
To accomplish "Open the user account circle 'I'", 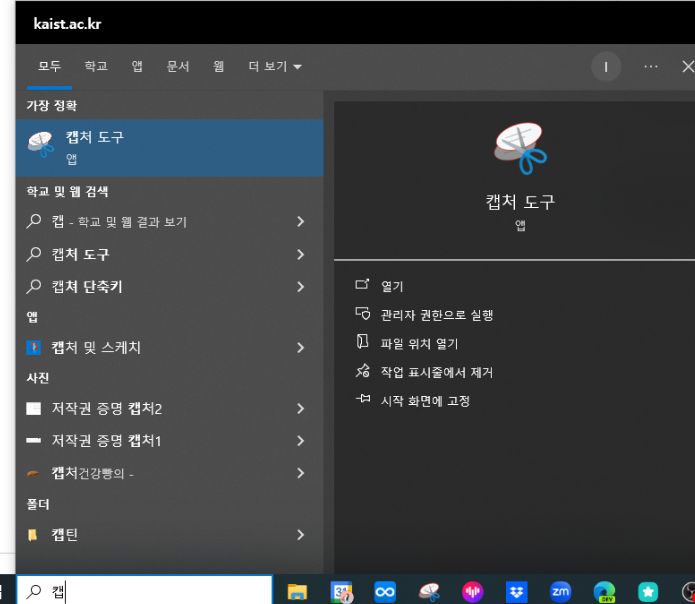I will 605,66.
